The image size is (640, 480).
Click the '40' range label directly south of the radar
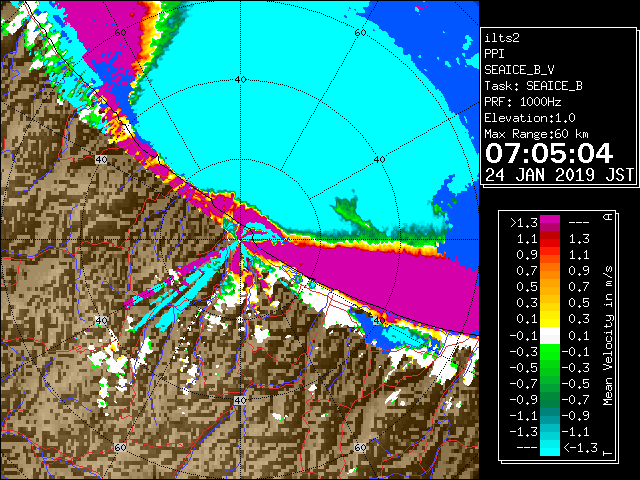coord(240,400)
